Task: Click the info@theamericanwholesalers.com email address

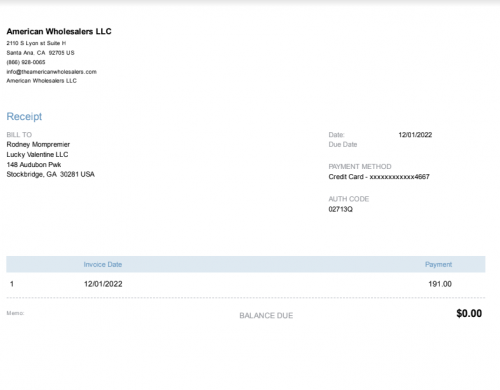Action: pos(52,72)
